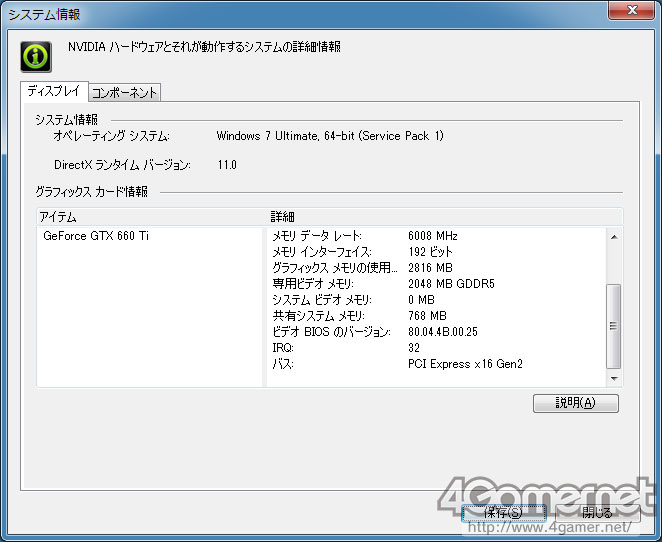Switch to the コンポーネント tab
662x542 pixels.
pyautogui.click(x=124, y=92)
